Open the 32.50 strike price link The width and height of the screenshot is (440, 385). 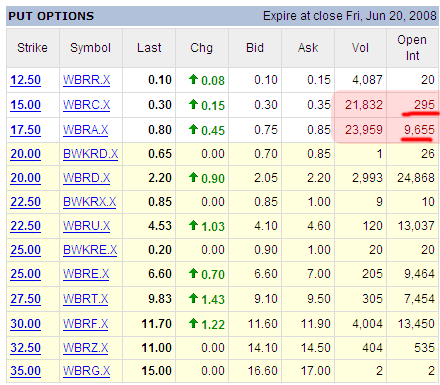pos(25,348)
